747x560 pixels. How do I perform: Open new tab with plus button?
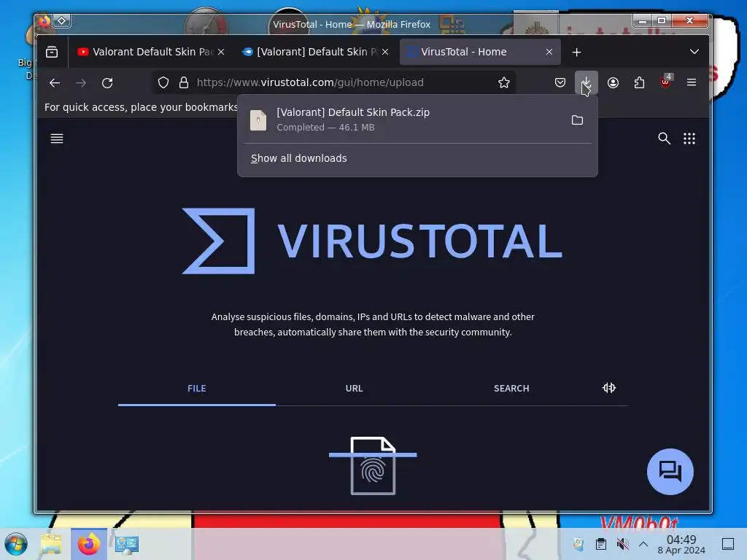[576, 52]
